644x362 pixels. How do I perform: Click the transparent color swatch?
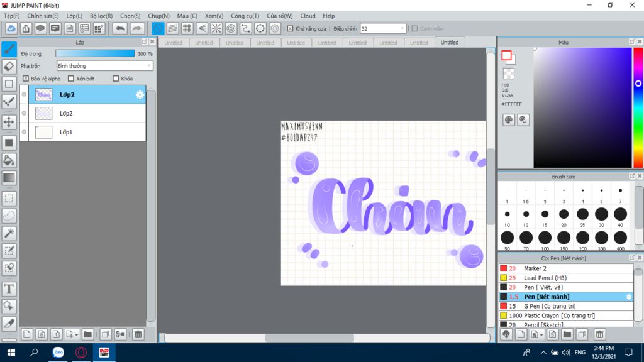point(508,74)
